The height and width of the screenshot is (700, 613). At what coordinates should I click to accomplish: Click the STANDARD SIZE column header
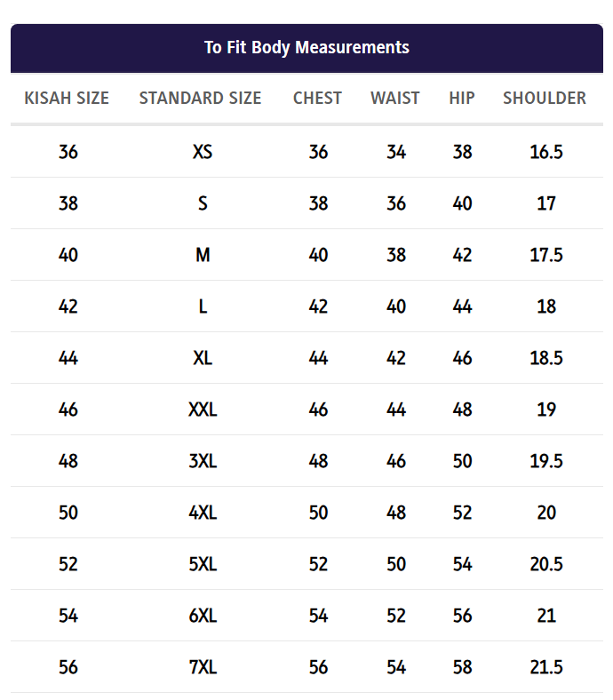[x=200, y=99]
